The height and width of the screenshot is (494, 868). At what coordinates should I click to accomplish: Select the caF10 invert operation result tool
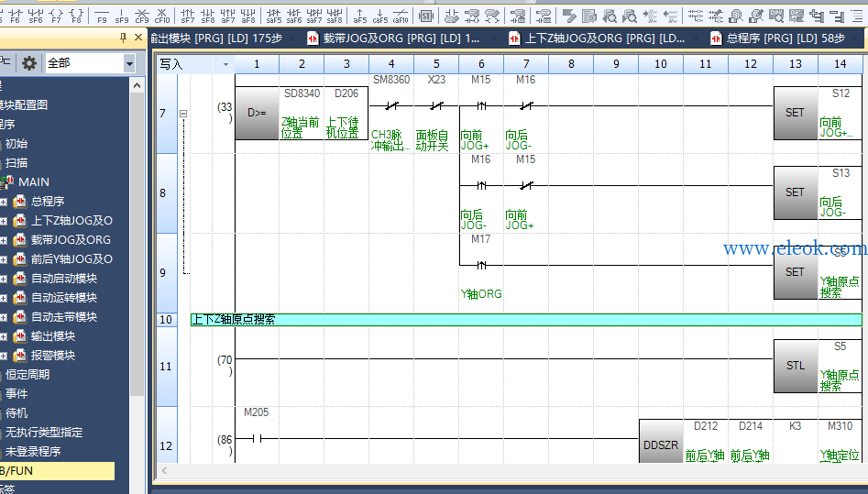tap(401, 16)
